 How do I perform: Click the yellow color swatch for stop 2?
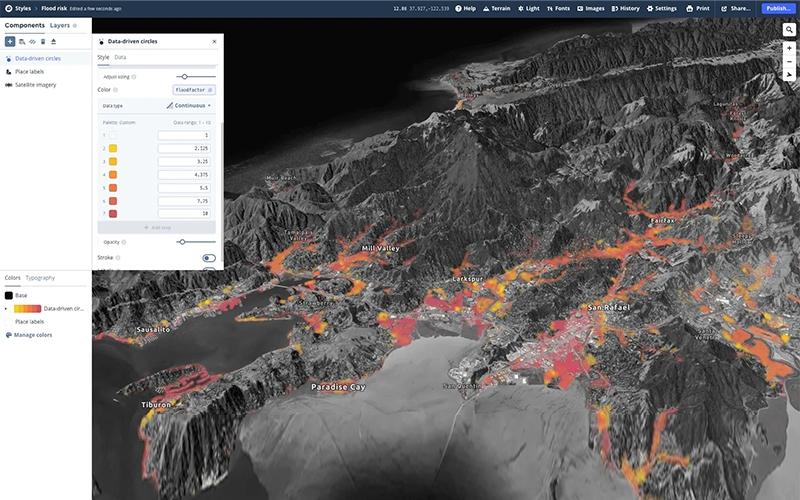pyautogui.click(x=113, y=148)
